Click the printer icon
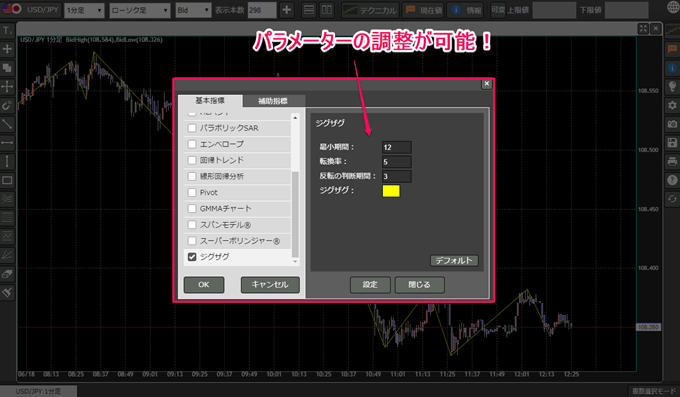The width and height of the screenshot is (680, 397). click(672, 161)
